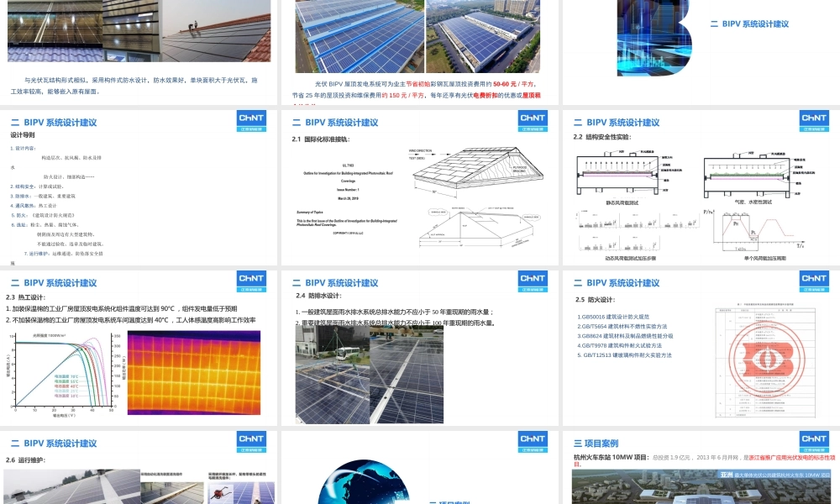Click the line about 车间温度达到 40℃
840x504 pixels.
pos(131,320)
